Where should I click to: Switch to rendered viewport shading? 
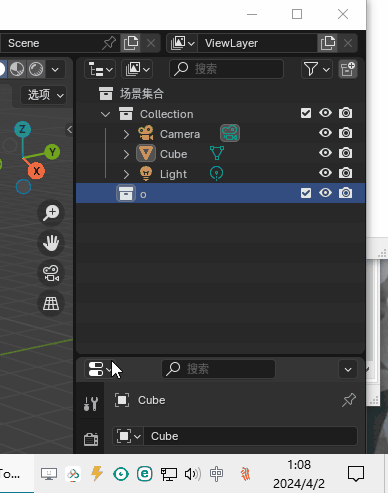36,69
